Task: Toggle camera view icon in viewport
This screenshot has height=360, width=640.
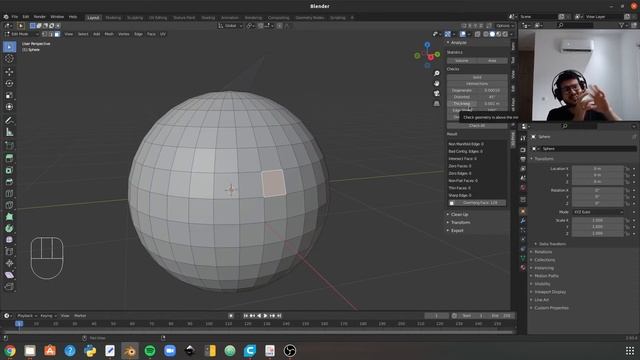Action: 437,93
